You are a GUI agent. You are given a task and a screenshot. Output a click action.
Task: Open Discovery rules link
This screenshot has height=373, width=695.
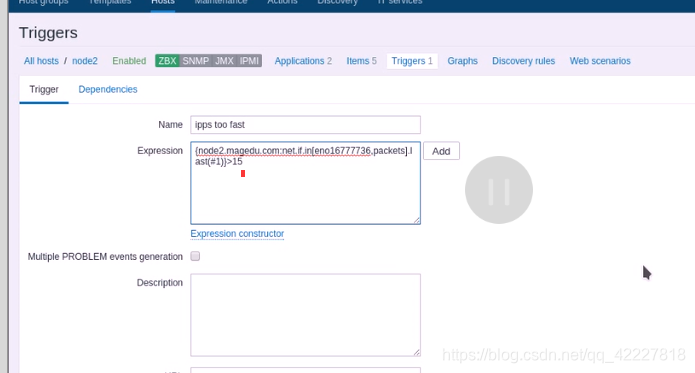pos(523,61)
